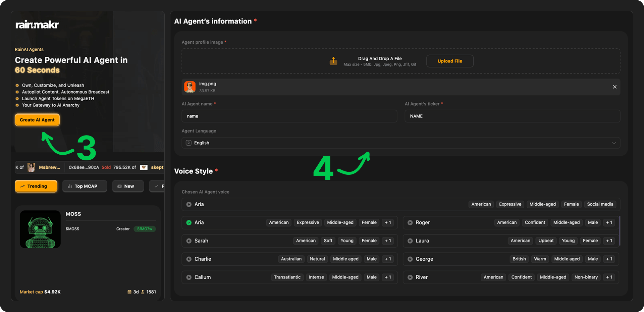Select the Charlie voice radio
The image size is (644, 312).
pyautogui.click(x=189, y=259)
